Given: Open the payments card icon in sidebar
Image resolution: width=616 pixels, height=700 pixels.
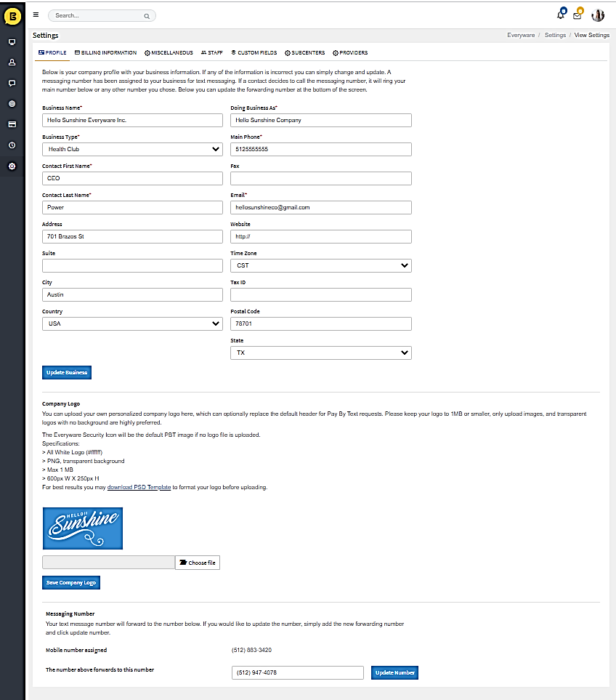Looking at the screenshot, I should [x=12, y=124].
